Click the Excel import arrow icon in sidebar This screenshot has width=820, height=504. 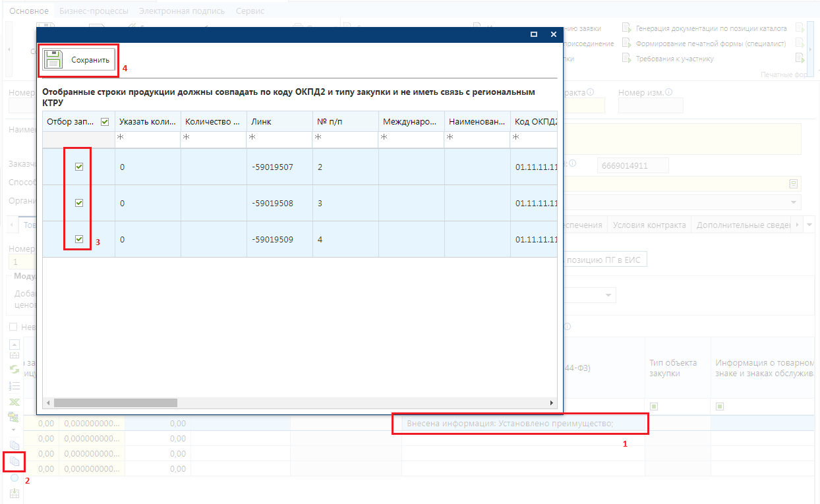pos(13,417)
